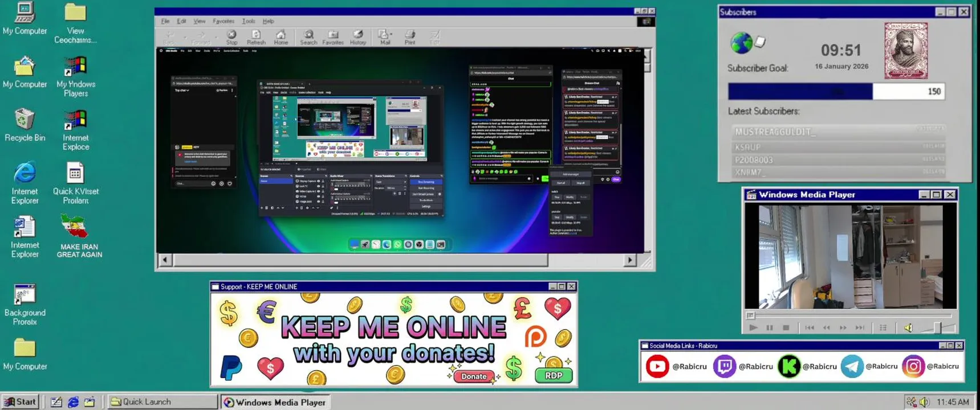The width and height of the screenshot is (980, 410).
Task: Play the video in Windows Media Player
Action: [x=753, y=327]
